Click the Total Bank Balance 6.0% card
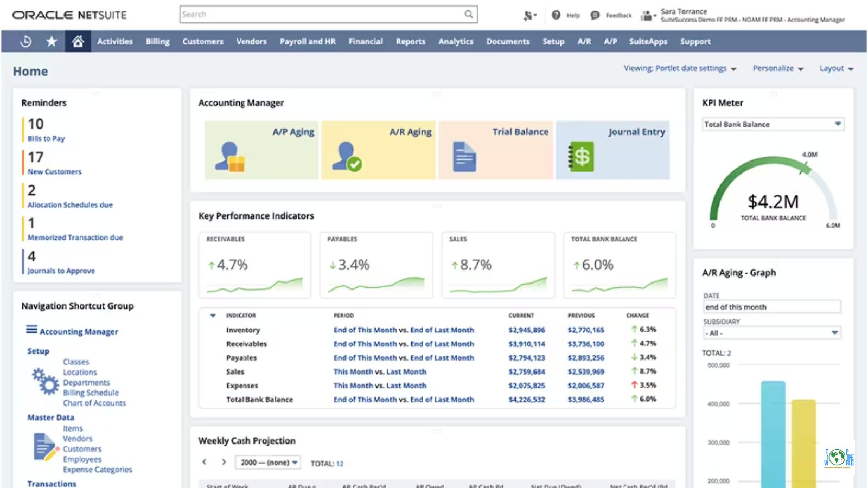The height and width of the screenshot is (488, 868). [620, 265]
